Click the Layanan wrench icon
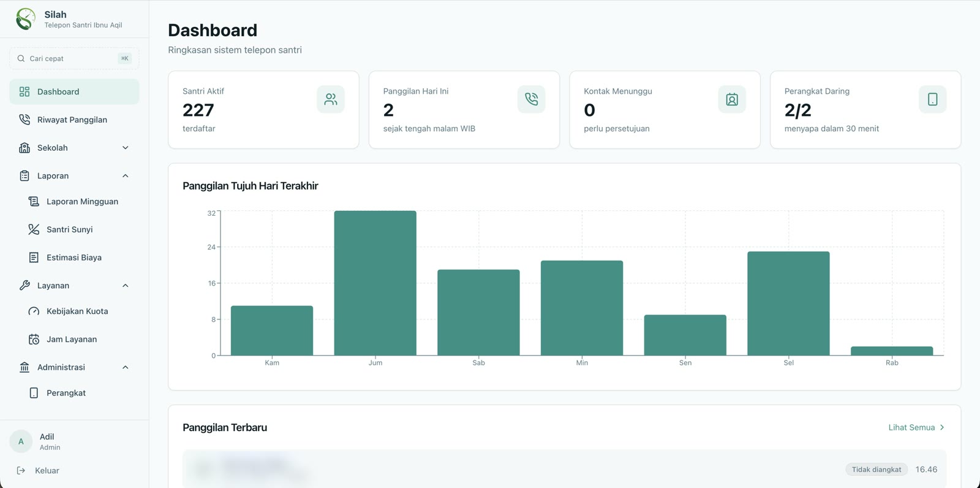The image size is (980, 488). click(x=24, y=285)
